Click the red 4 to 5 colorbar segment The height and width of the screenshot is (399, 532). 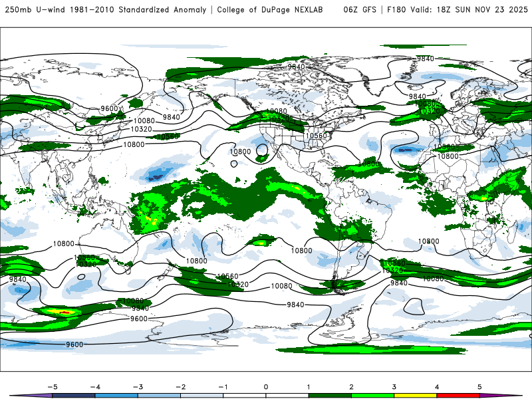pyautogui.click(x=458, y=396)
